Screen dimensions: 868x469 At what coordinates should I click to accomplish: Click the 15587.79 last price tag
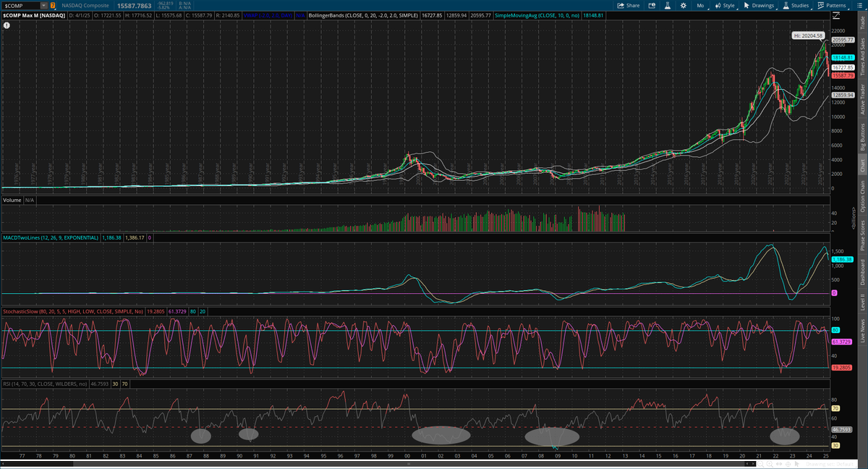[843, 75]
